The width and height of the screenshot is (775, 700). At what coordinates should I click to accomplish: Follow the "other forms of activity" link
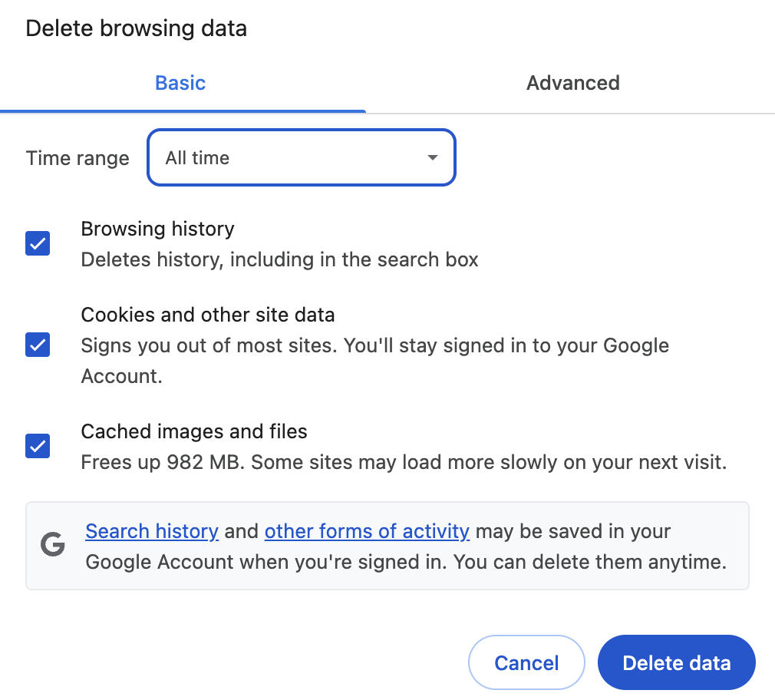[367, 531]
